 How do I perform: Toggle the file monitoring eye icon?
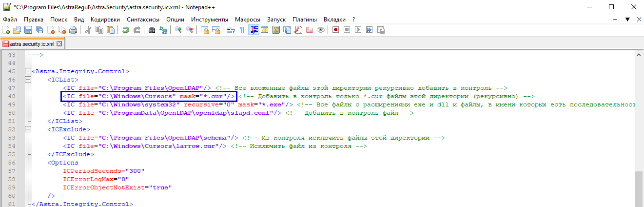[x=321, y=30]
